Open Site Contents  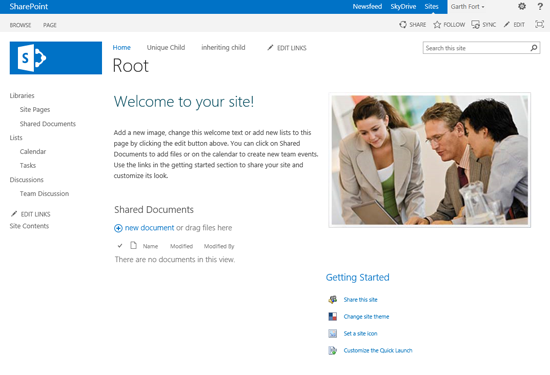29,226
